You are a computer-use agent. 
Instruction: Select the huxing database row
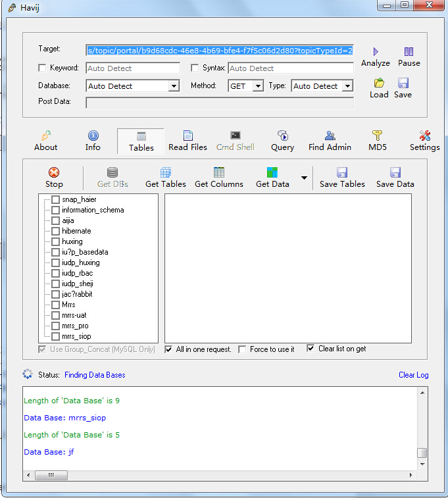(x=72, y=241)
